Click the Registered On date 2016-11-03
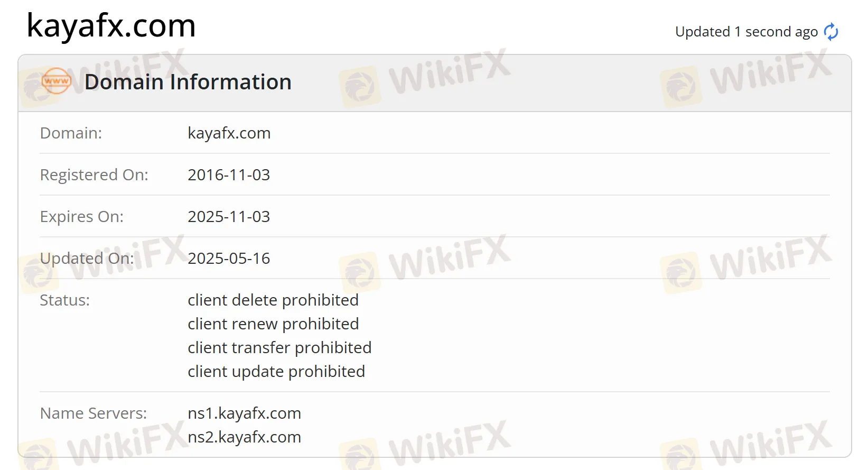Screen dimensions: 868x470 (x=229, y=174)
